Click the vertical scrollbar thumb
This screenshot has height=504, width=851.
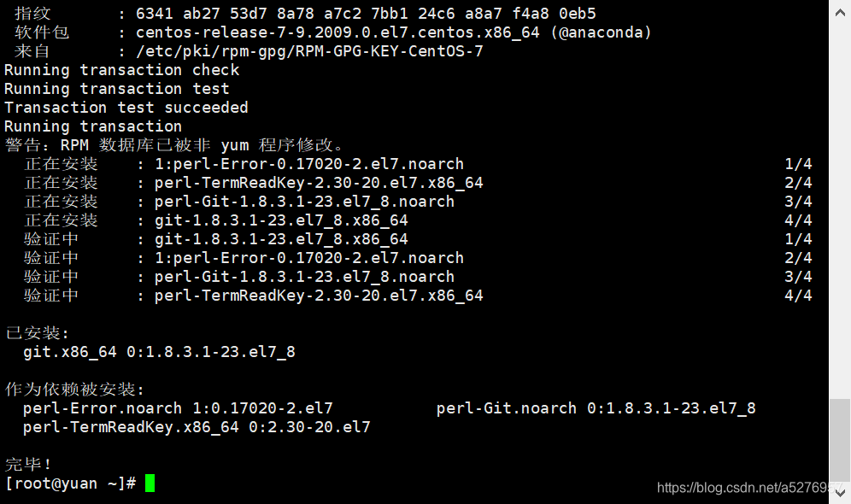[x=840, y=440]
